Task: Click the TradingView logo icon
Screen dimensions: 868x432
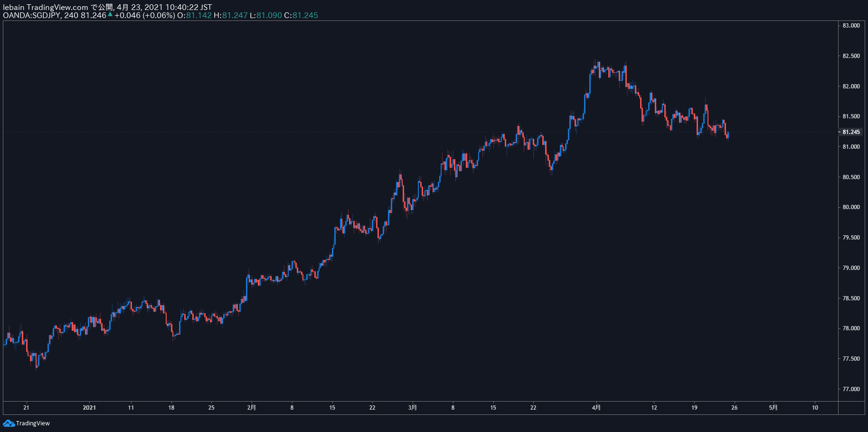Action: (x=9, y=423)
